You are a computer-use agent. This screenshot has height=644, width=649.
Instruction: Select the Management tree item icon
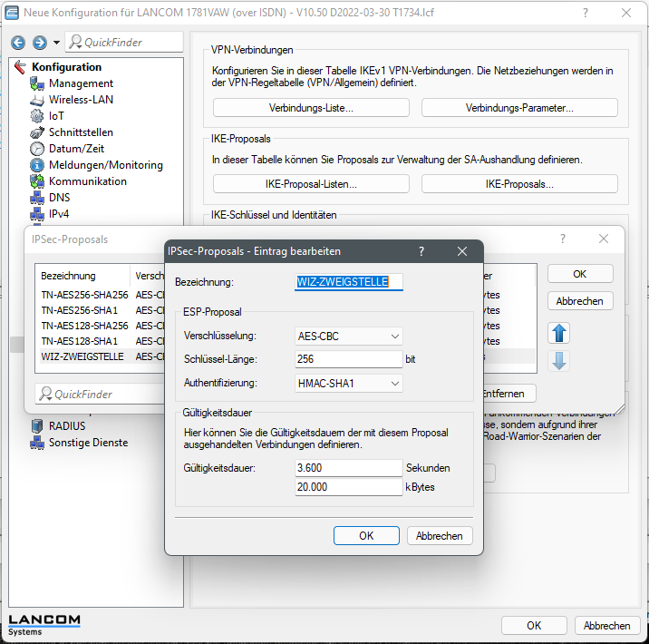(x=37, y=83)
